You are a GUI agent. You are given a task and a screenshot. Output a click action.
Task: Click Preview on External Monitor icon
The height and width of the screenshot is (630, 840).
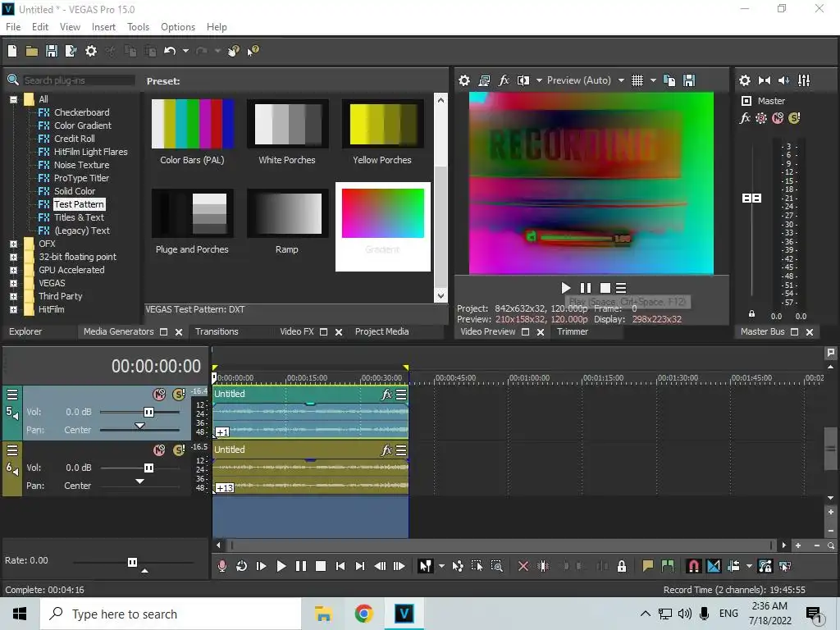tap(484, 80)
